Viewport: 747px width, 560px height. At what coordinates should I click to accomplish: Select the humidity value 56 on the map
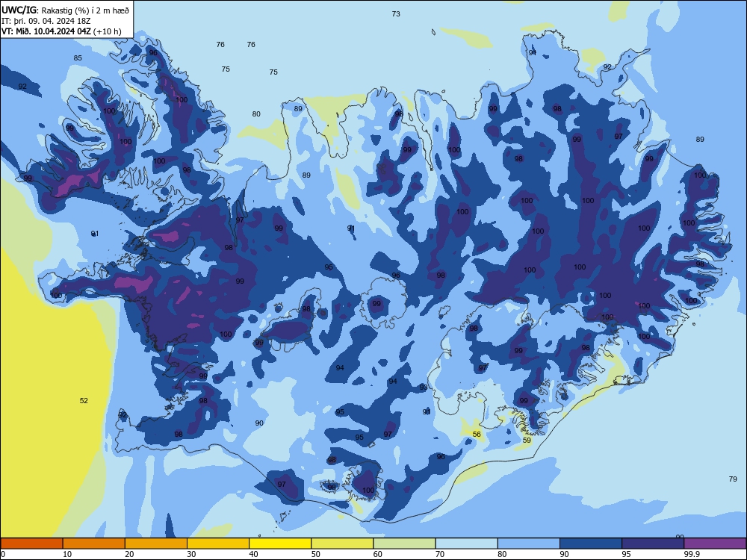click(477, 435)
